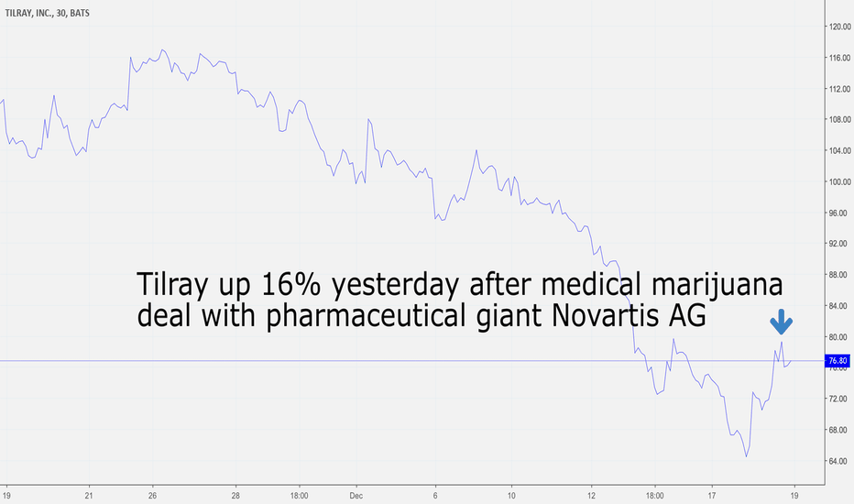Select the Dec date label on time axis

356,495
